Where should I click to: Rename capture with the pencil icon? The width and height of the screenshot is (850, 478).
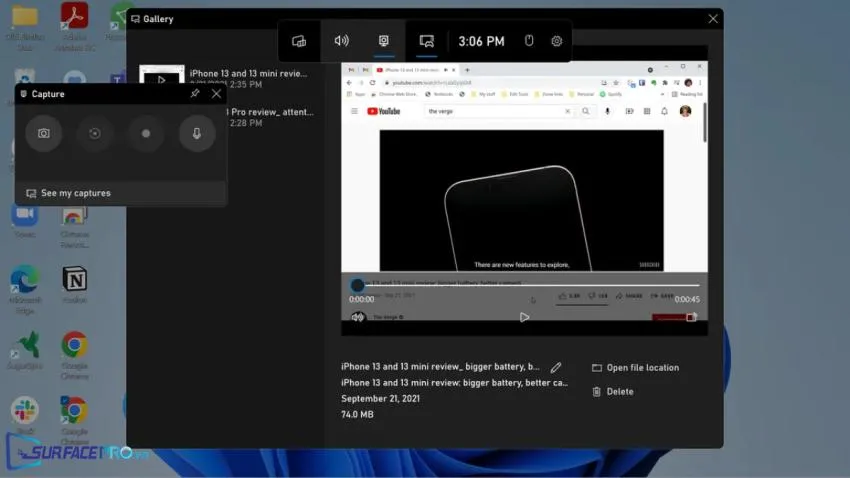point(556,367)
